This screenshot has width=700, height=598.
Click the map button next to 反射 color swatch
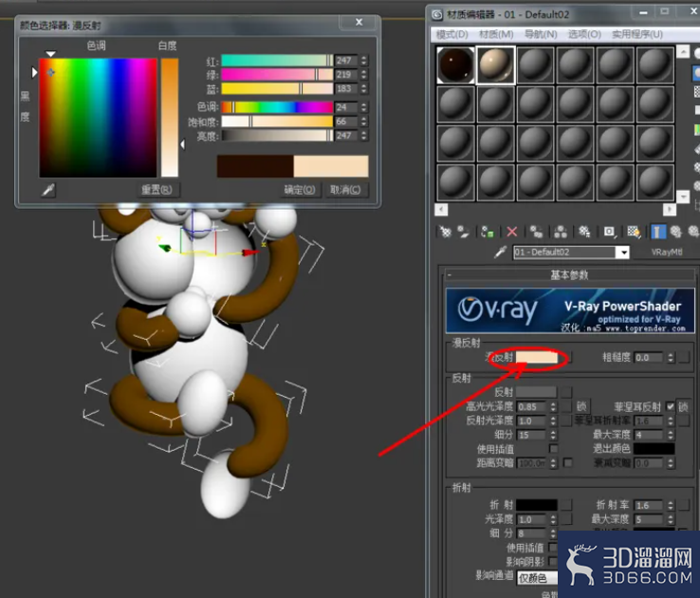click(566, 393)
